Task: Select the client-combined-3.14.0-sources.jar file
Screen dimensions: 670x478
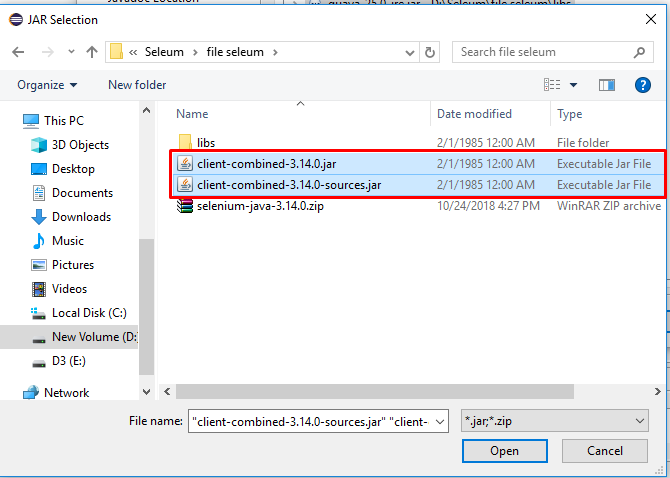Action: click(x=289, y=185)
